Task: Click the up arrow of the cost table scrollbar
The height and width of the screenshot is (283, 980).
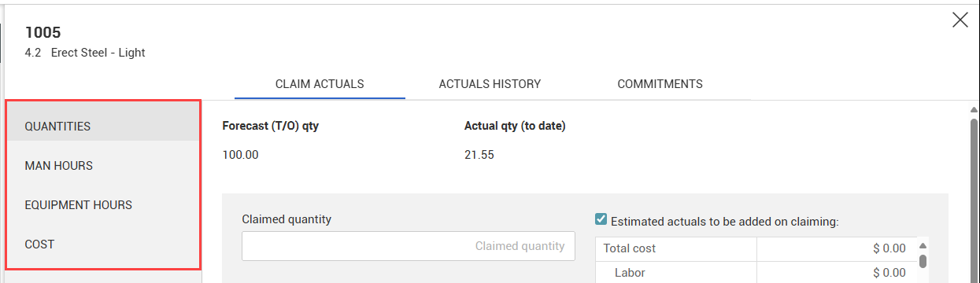Action: click(923, 244)
